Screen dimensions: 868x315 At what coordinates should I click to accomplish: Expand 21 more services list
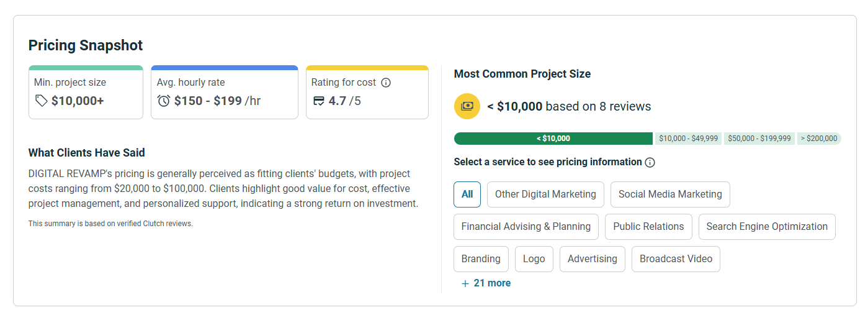click(492, 283)
